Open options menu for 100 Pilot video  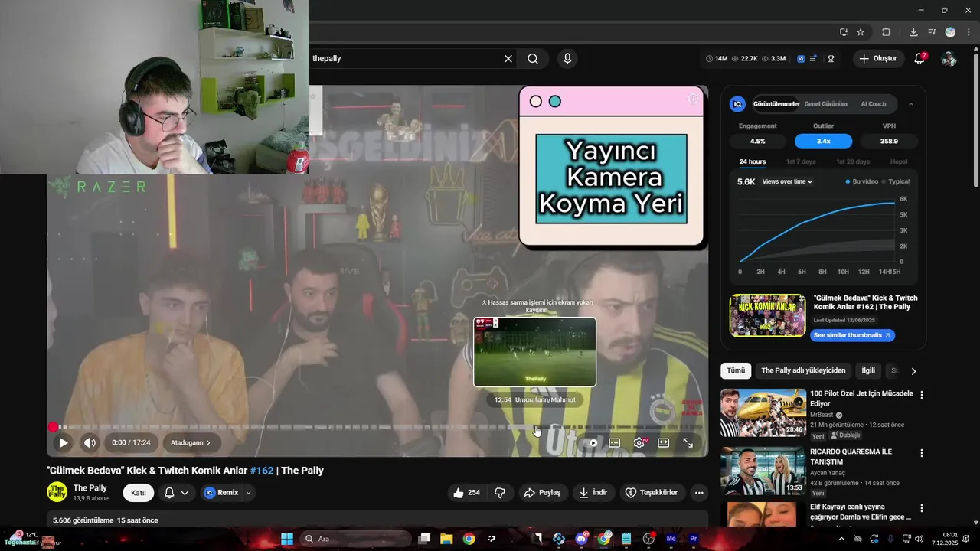tap(922, 395)
